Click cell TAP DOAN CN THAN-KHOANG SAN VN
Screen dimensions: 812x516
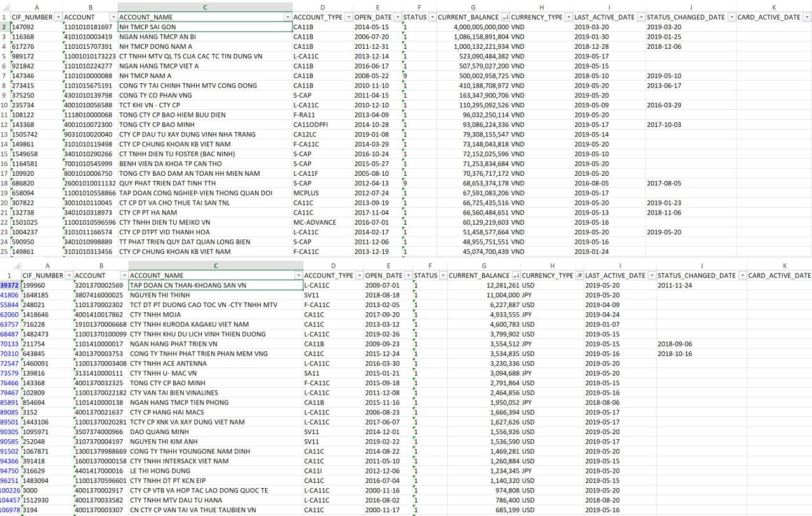click(x=216, y=286)
